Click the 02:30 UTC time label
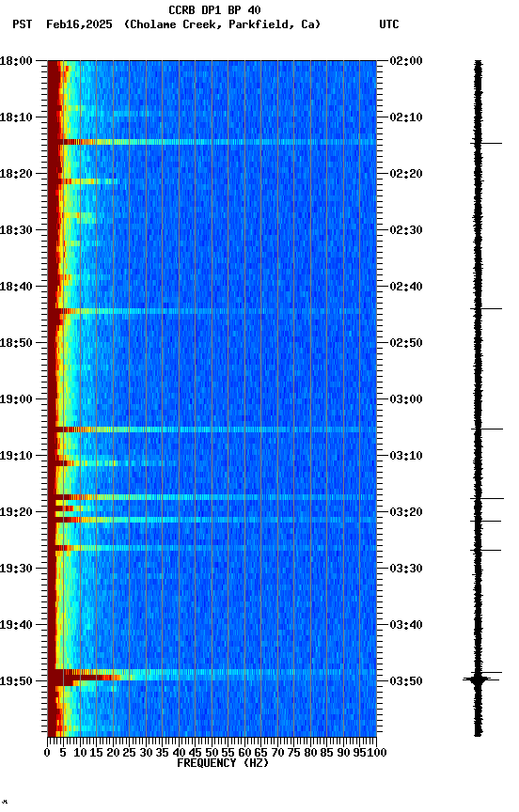This screenshot has height=812, width=519. 406,230
